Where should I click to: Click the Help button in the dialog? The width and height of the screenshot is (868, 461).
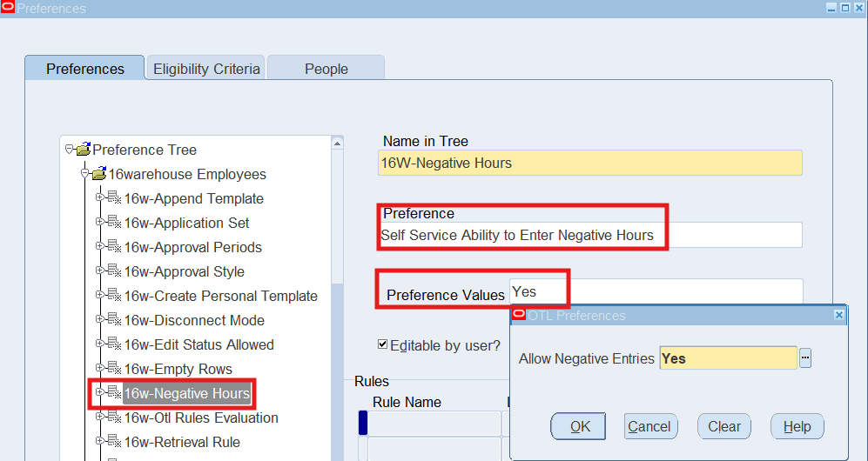point(797,426)
